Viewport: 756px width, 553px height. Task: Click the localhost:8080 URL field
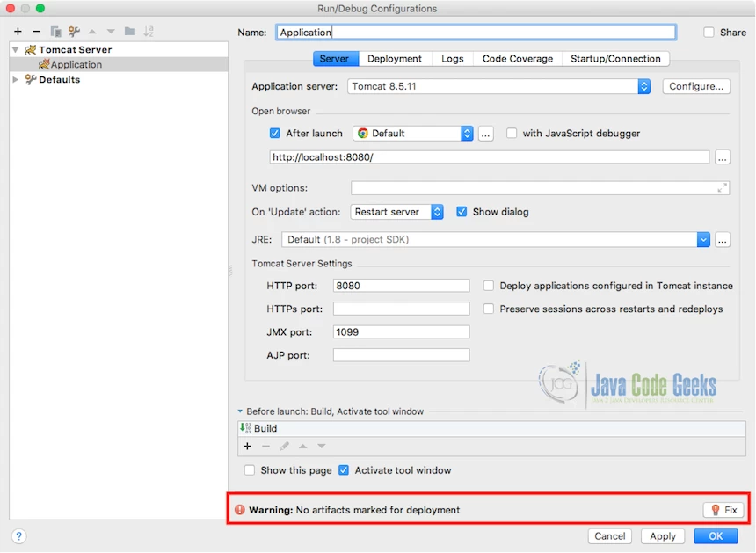[489, 157]
